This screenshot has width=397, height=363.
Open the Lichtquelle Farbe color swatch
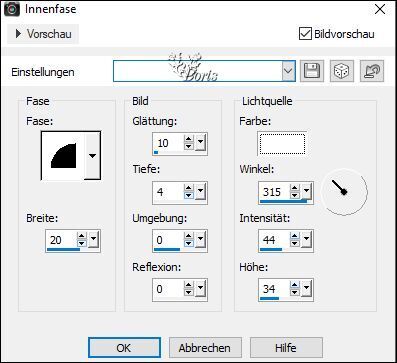pos(282,143)
